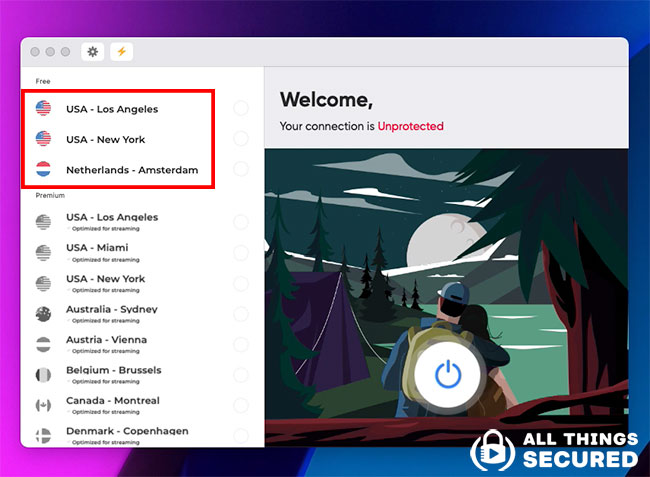Image resolution: width=650 pixels, height=477 pixels.
Task: Choose the premium USA - New York server
Action: (105, 279)
